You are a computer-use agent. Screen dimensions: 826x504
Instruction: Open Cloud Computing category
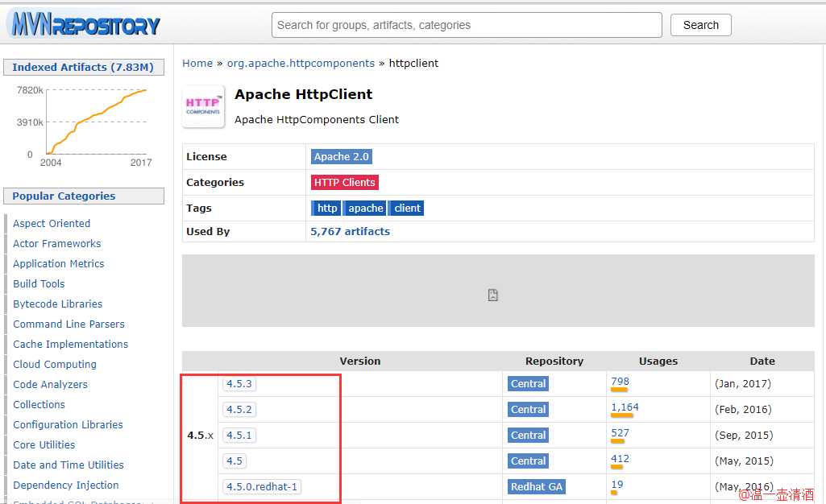click(55, 365)
